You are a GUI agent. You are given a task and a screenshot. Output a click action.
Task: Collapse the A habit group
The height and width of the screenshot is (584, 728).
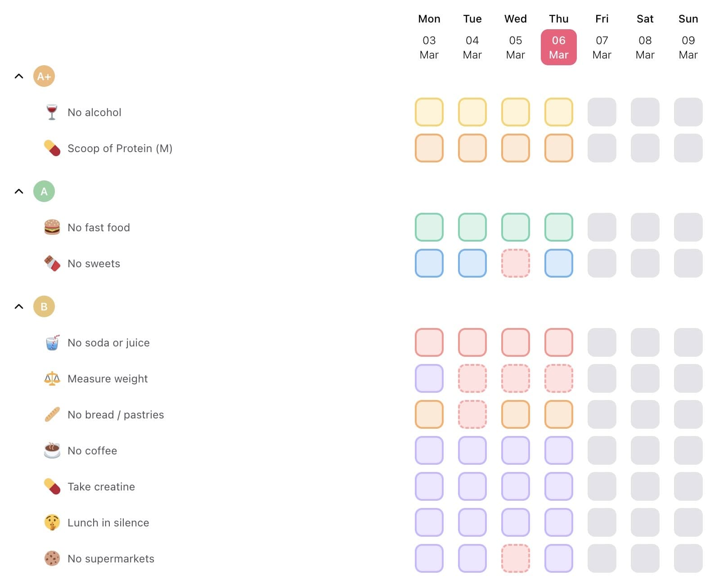(x=19, y=191)
